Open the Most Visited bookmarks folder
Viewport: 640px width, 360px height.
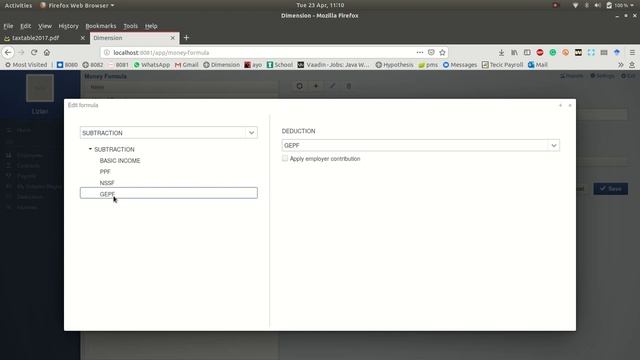(26, 64)
